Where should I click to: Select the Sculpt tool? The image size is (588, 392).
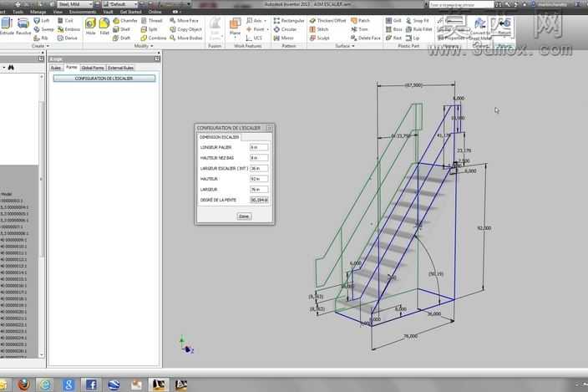[319, 38]
